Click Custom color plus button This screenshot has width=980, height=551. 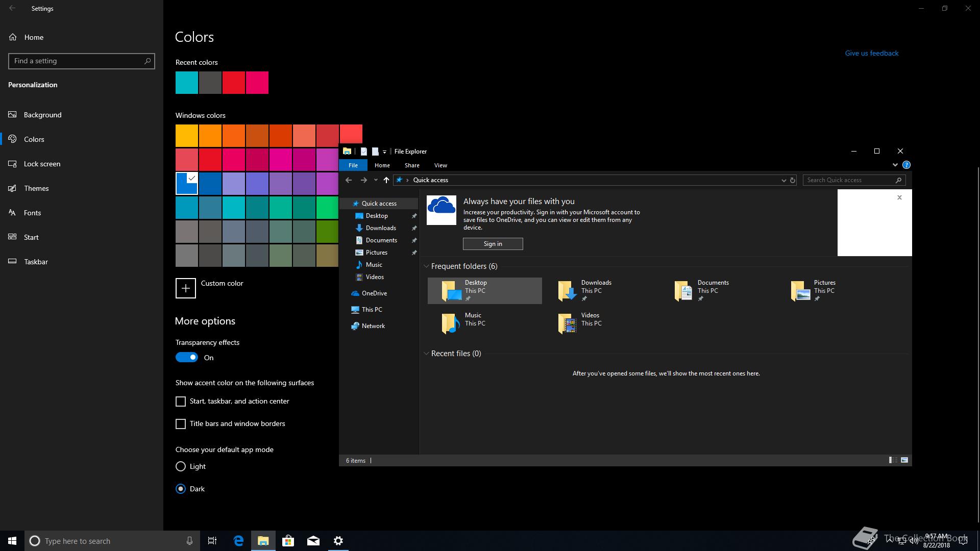point(186,288)
